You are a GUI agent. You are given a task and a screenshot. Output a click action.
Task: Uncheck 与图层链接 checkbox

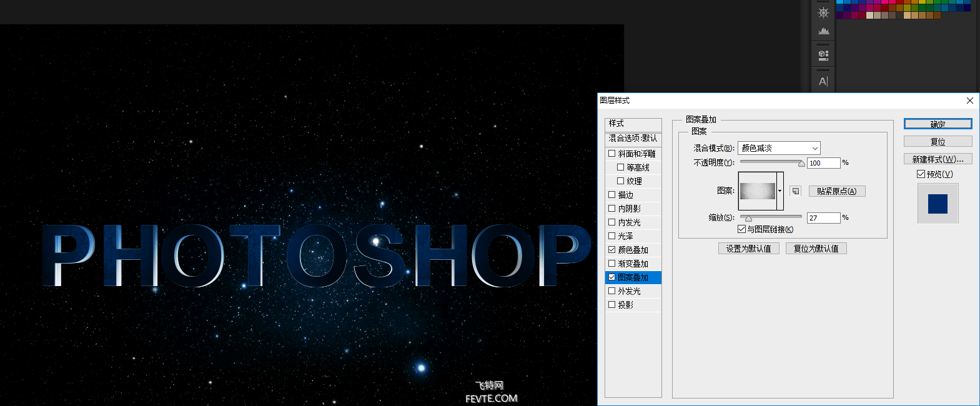(741, 229)
